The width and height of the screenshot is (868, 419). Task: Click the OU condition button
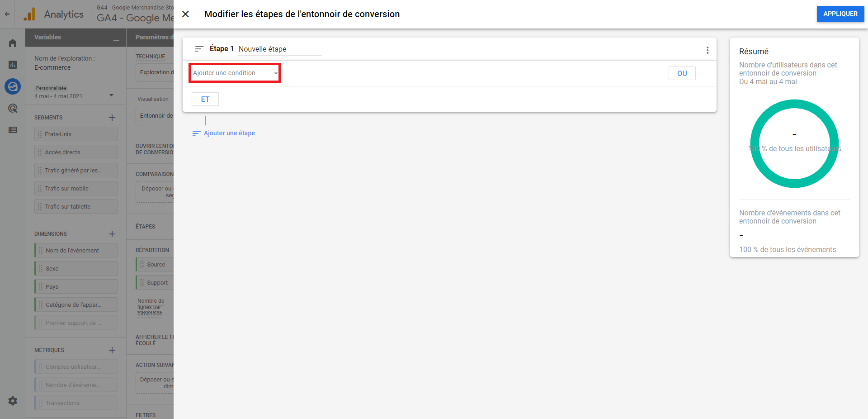(682, 73)
